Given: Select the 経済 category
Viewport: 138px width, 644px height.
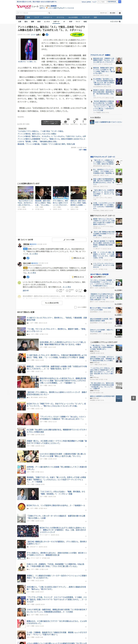Looking at the screenshot, I should (39, 21).
